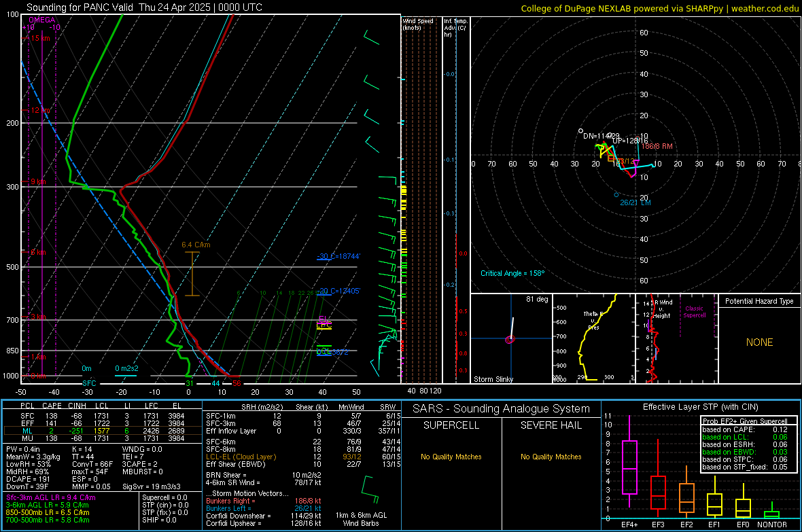The width and height of the screenshot is (802, 532).
Task: Click 'SARS - Sounding Analogue System' heading
Action: pos(501,409)
